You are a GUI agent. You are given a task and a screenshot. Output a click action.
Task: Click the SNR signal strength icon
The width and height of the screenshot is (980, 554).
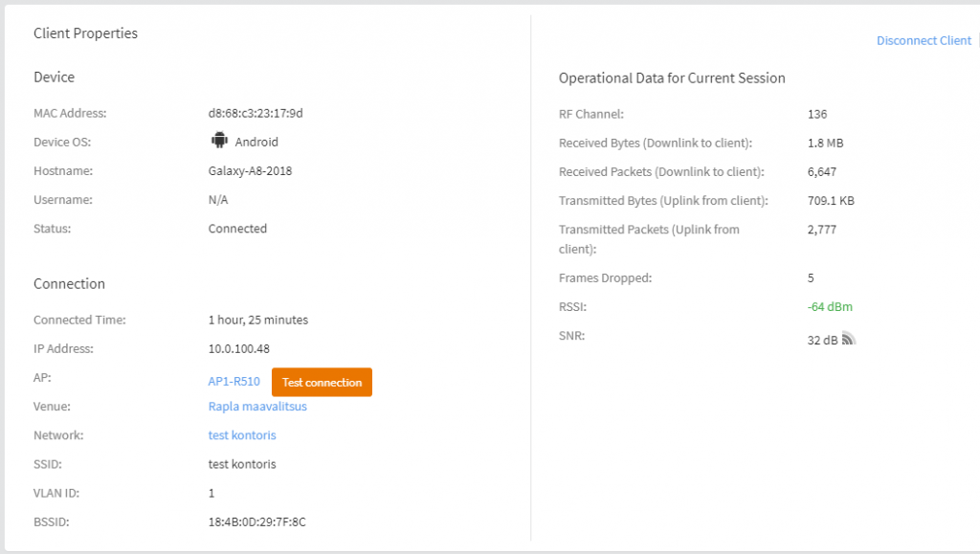click(x=848, y=339)
